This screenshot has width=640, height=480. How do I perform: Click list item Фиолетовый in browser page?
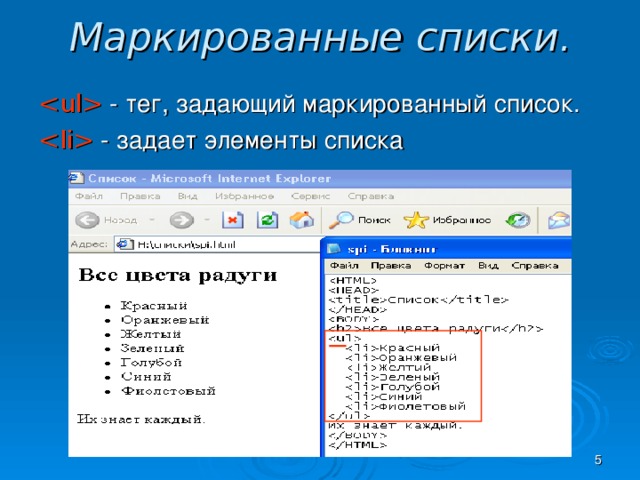pyautogui.click(x=168, y=391)
